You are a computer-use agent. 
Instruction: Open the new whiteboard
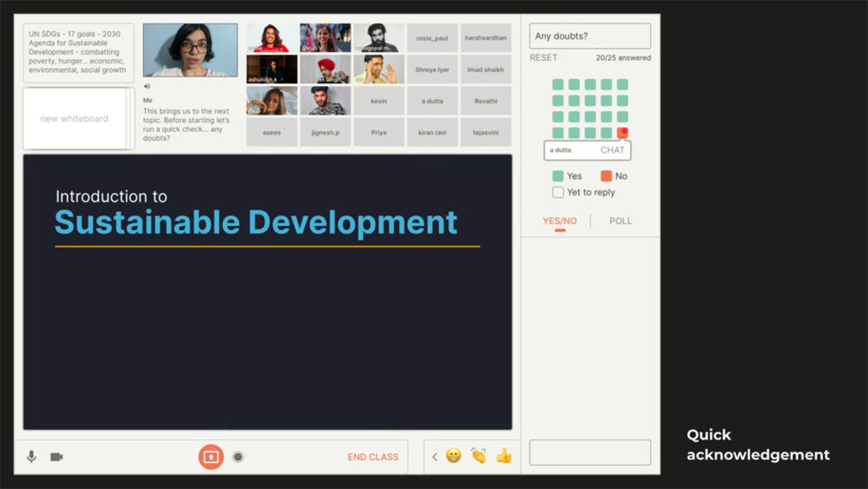74,119
